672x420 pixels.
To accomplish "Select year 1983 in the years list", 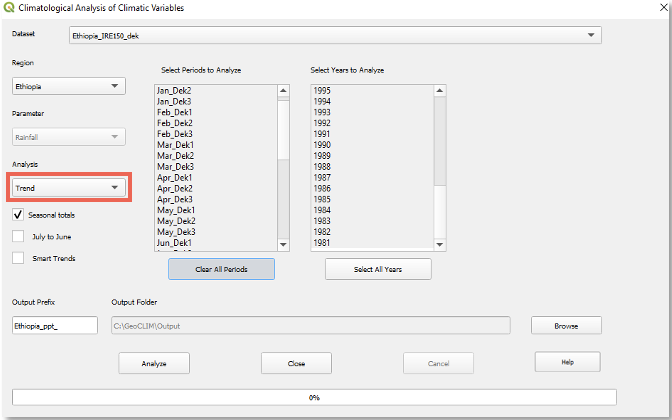I will pyautogui.click(x=322, y=221).
